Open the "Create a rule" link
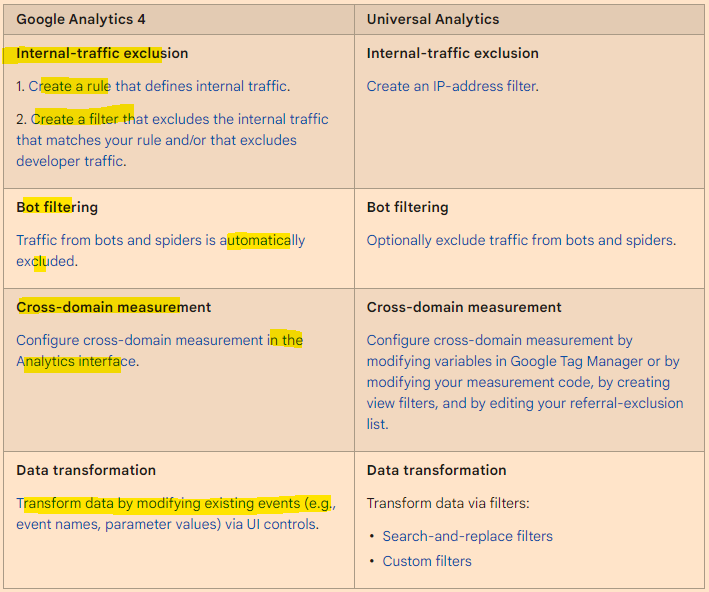The image size is (709, 592). [x=70, y=86]
